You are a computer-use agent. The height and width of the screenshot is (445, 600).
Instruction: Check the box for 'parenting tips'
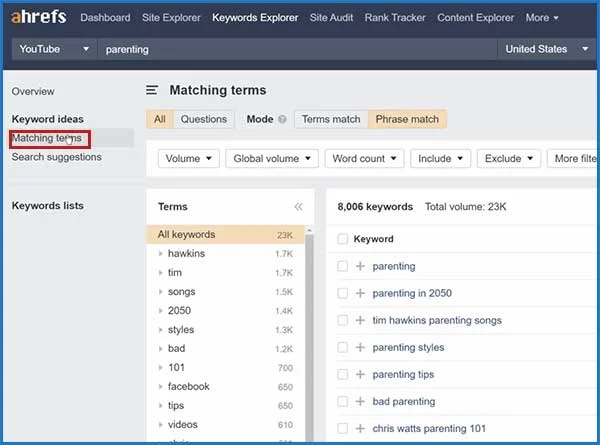pyautogui.click(x=342, y=374)
